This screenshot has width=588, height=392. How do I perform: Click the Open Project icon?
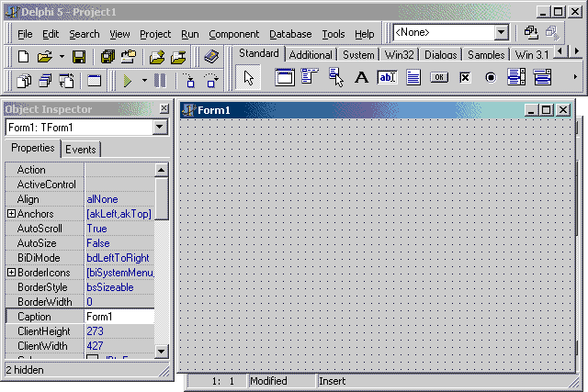[x=129, y=57]
